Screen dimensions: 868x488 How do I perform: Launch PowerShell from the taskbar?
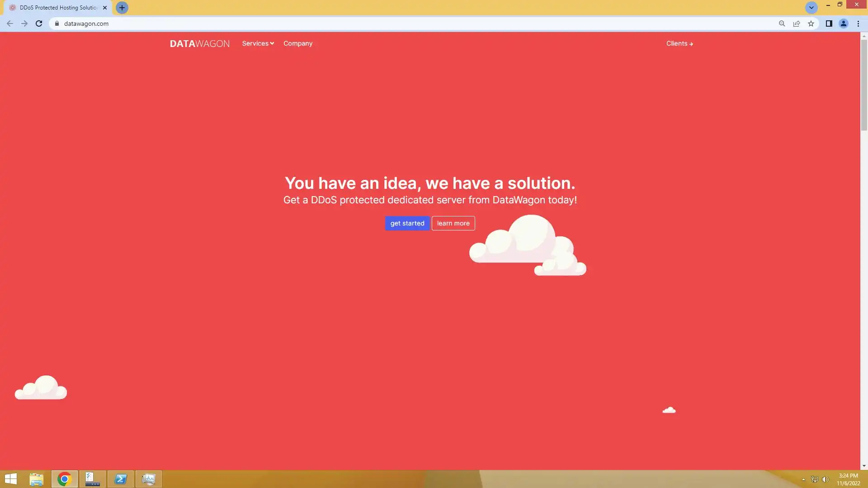click(121, 479)
